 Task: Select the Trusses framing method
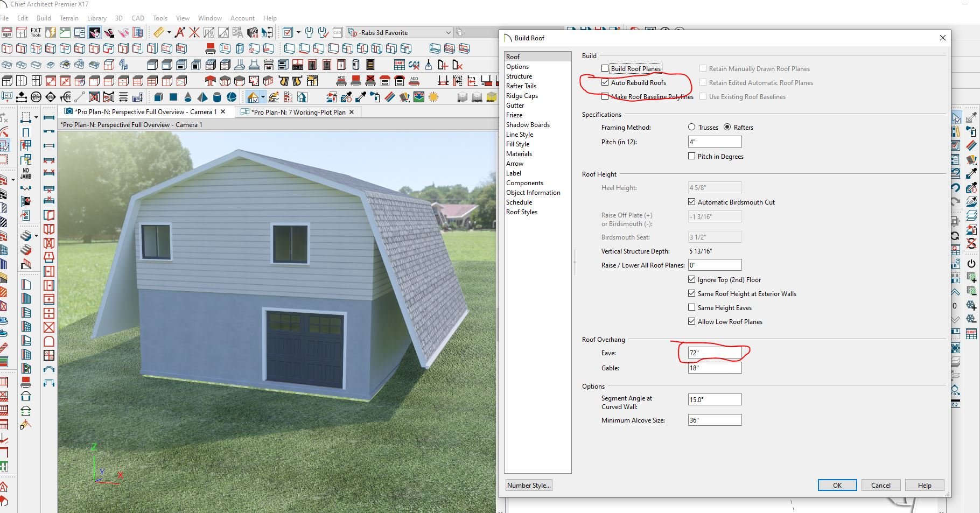click(x=691, y=128)
